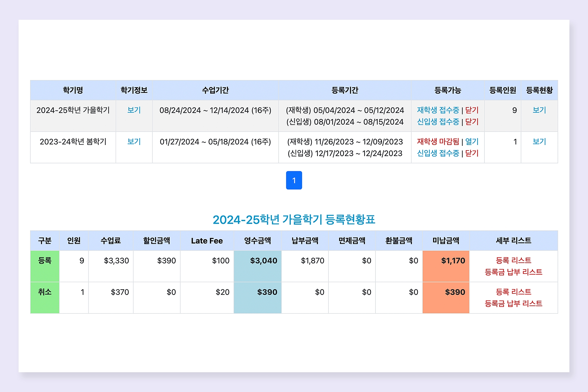
Task: Click 등록현황 보기 for 2024-25 가을학기
Action: tap(539, 110)
